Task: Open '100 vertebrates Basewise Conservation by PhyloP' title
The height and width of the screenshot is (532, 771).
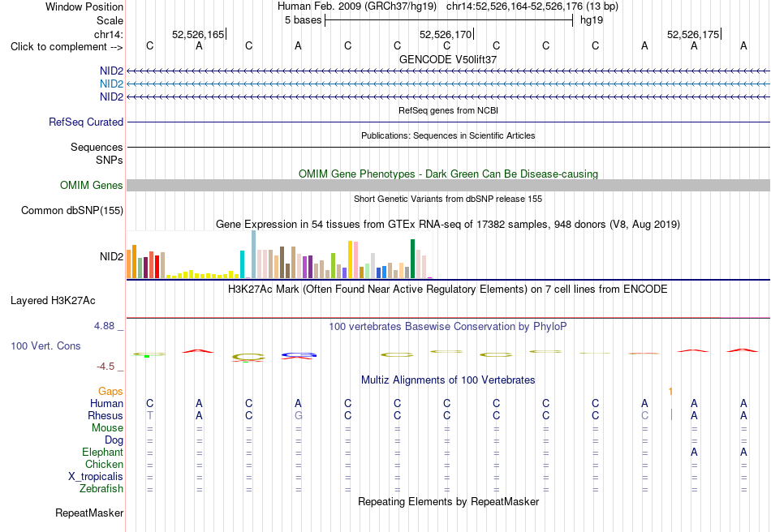Action: point(448,326)
